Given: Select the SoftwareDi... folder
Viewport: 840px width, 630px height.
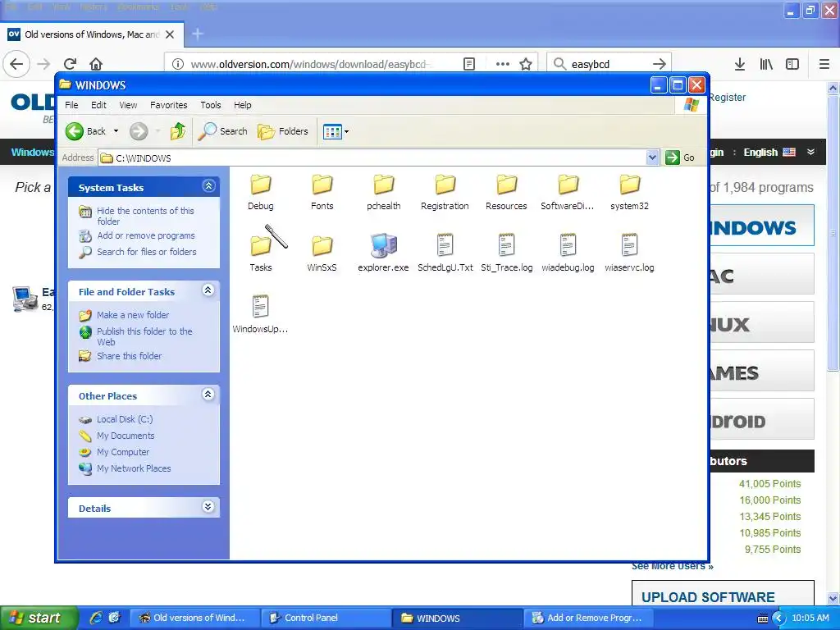Looking at the screenshot, I should [x=568, y=192].
